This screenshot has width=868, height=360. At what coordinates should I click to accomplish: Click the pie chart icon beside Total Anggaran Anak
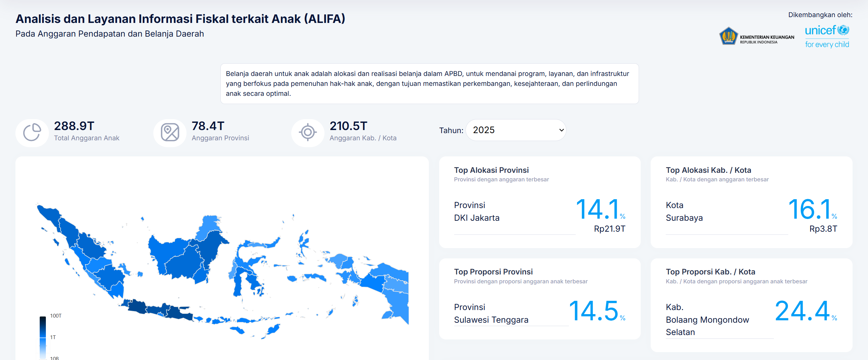[31, 132]
